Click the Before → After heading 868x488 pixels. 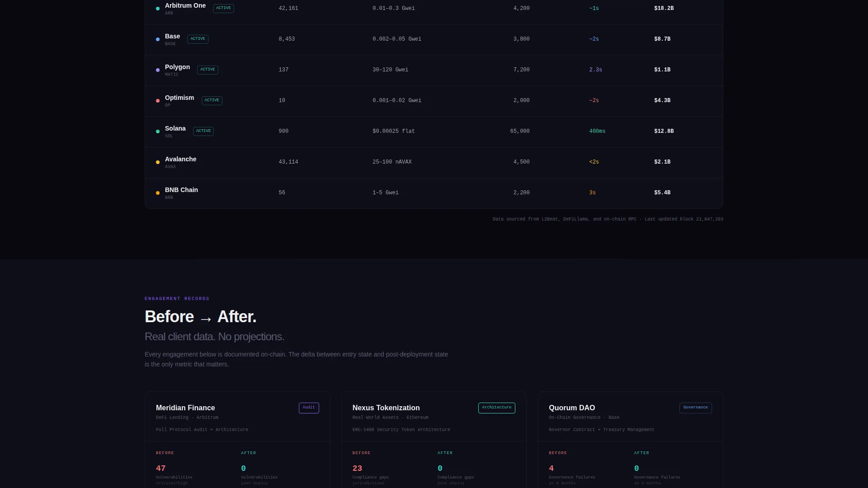(x=200, y=317)
